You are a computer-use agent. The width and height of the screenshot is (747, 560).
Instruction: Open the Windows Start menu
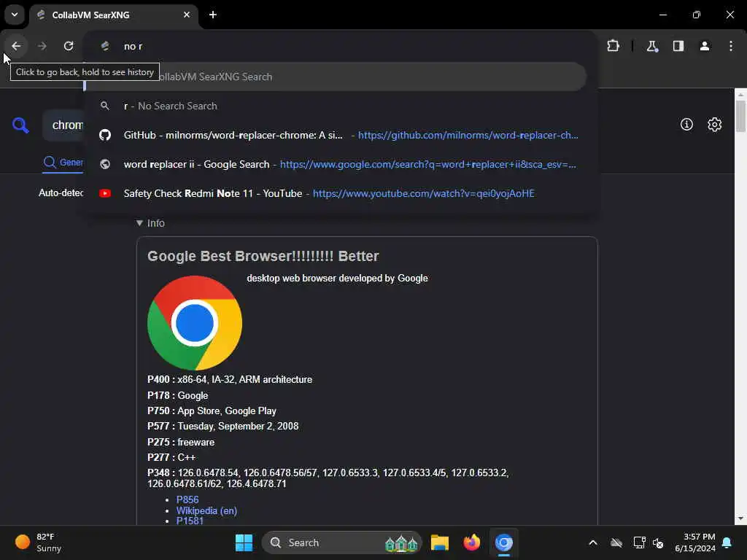244,542
